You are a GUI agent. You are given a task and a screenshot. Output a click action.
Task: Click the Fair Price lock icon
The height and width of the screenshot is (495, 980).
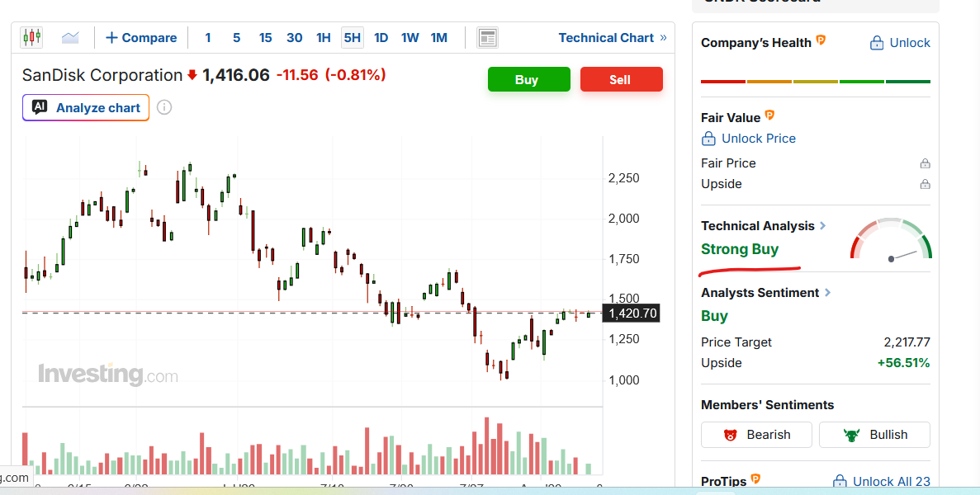tap(925, 163)
